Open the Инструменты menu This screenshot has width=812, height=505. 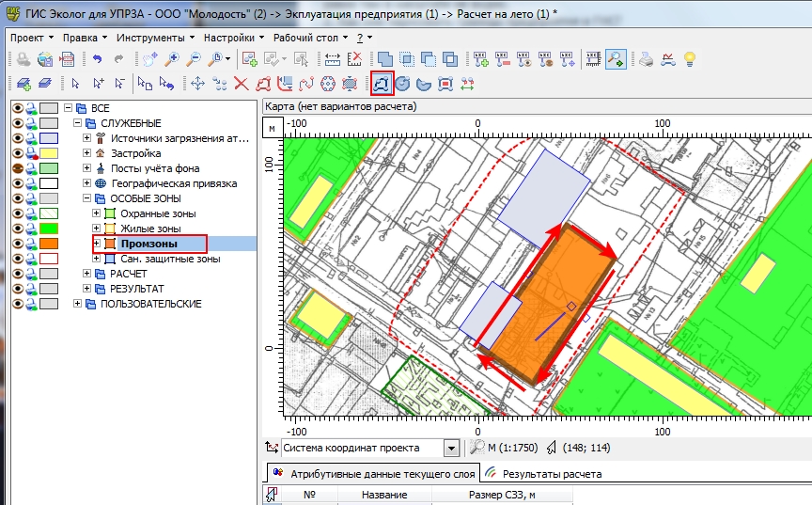148,38
